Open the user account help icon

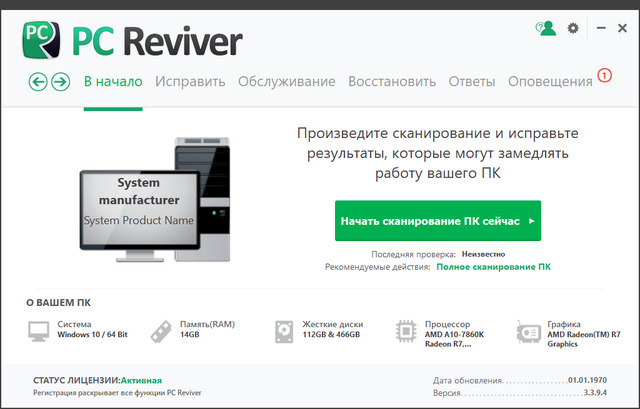(546, 28)
